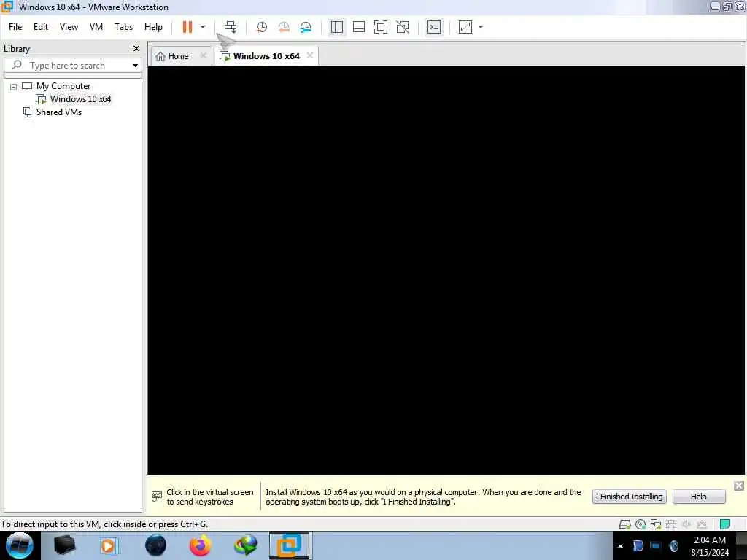The image size is (747, 560).
Task: Click the message log status icon
Action: coord(725,524)
